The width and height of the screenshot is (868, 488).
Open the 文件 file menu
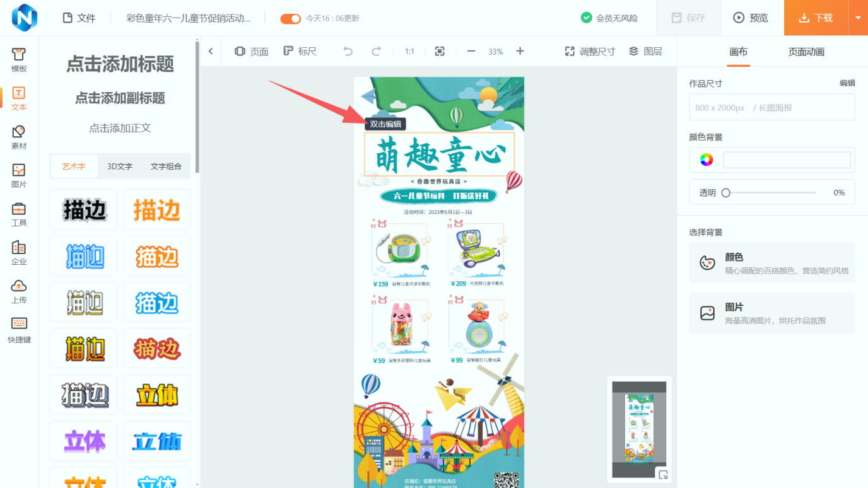(x=79, y=18)
